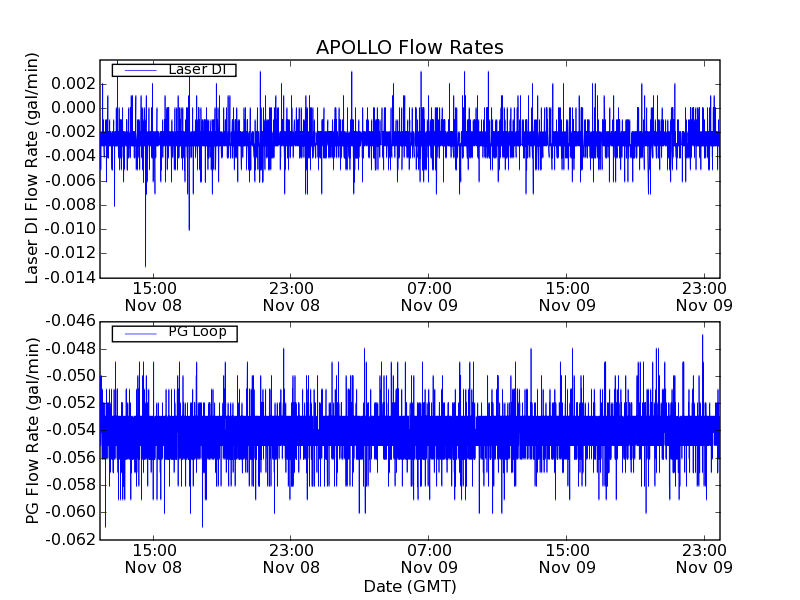Viewport: 800px width, 600px height.
Task: Click the PG Loop legend box
Action: (174, 334)
